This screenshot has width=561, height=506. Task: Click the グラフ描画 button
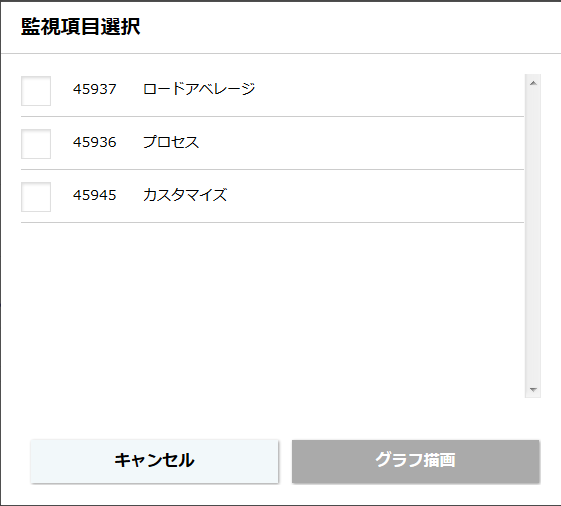pos(415,461)
